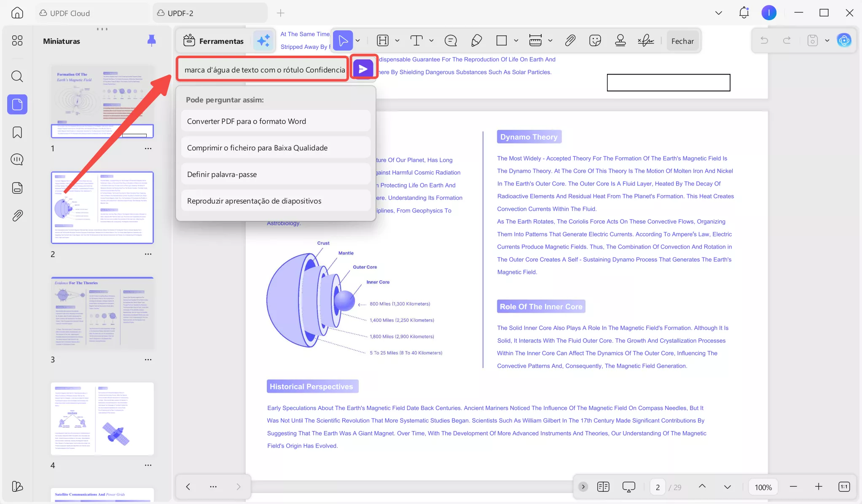
Task: Click the AI assistant sparkle icon
Action: click(x=263, y=41)
